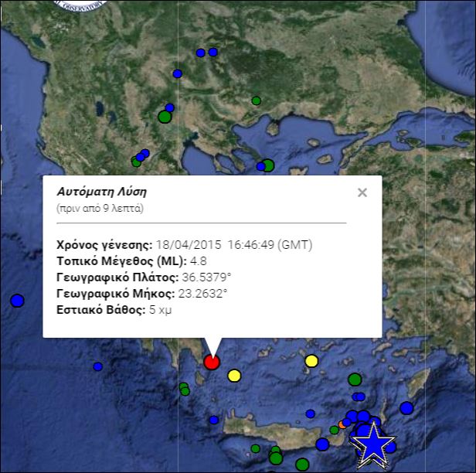Close the Αυτόματη Λύση info popup
The image size is (476, 473).
coord(362,192)
